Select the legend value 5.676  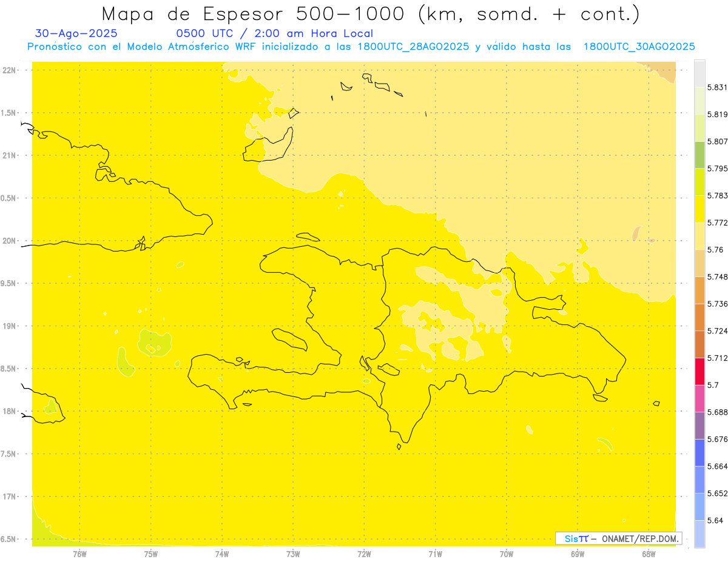coord(717,439)
